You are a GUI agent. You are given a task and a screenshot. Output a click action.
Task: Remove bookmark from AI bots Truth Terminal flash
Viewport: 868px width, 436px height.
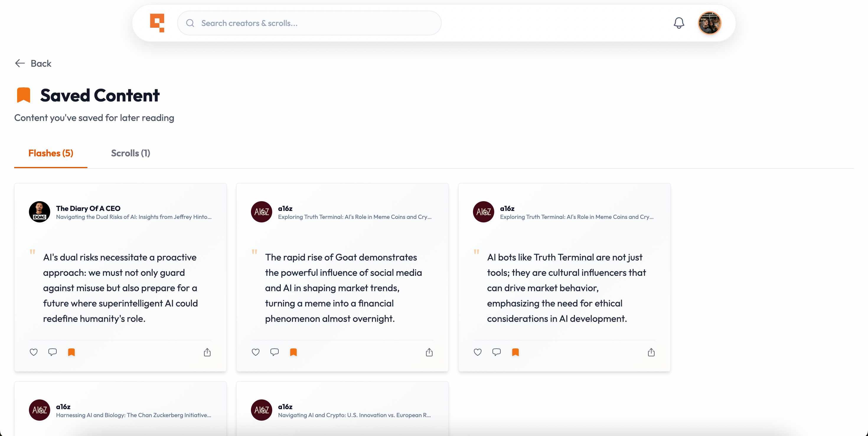(x=515, y=352)
